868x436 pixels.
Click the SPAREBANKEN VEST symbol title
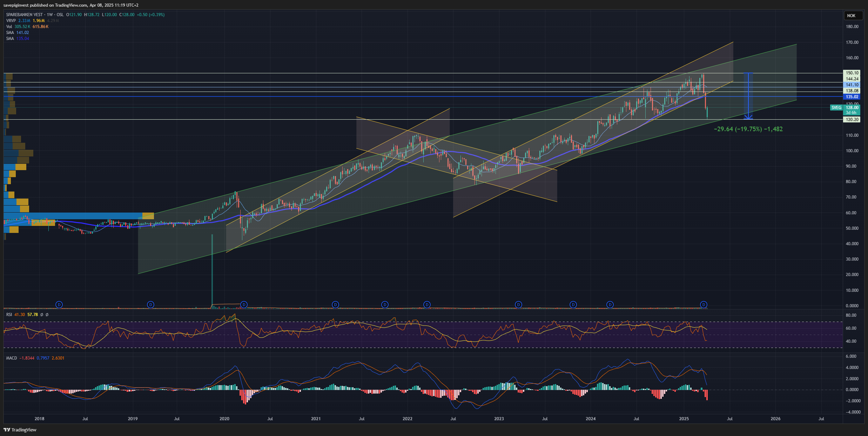pos(24,15)
